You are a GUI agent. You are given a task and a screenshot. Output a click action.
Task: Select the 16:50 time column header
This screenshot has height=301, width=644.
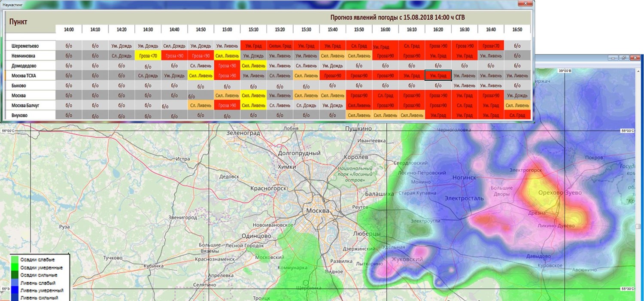(517, 30)
